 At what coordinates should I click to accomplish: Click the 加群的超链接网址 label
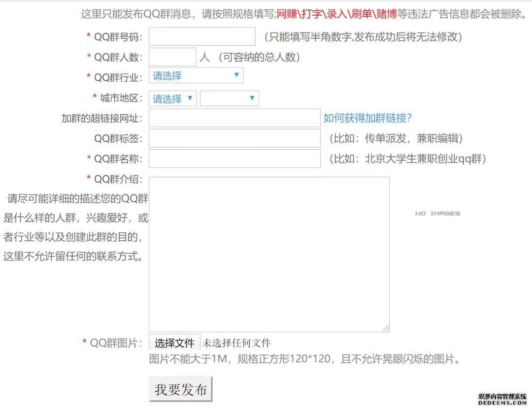point(102,118)
